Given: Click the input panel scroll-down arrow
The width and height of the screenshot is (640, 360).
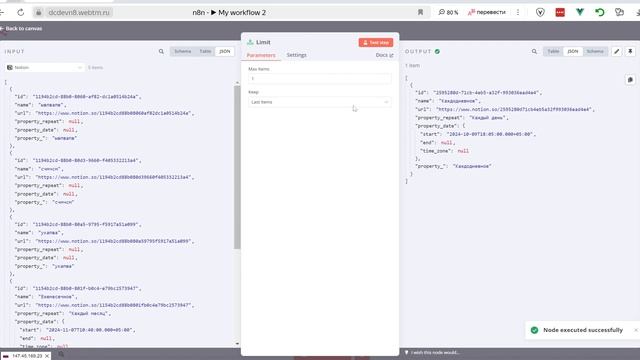Looking at the screenshot, I should (237, 344).
